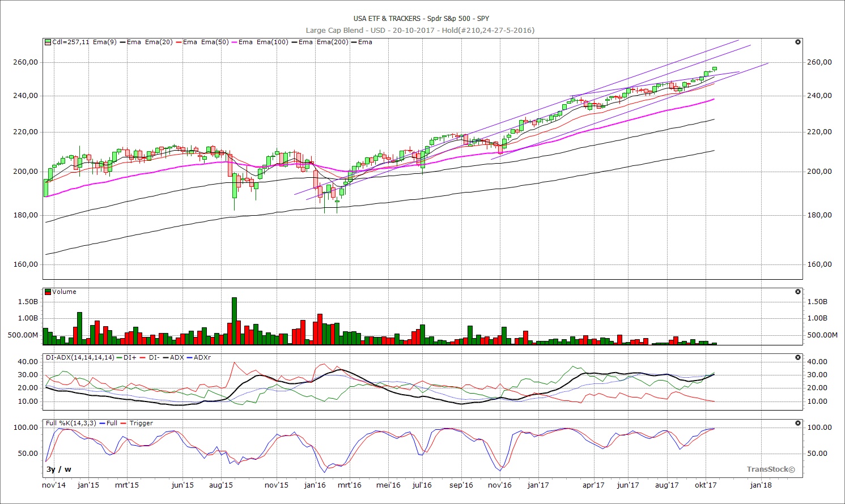
Task: Click the nov'14 date axis label
Action: click(54, 485)
